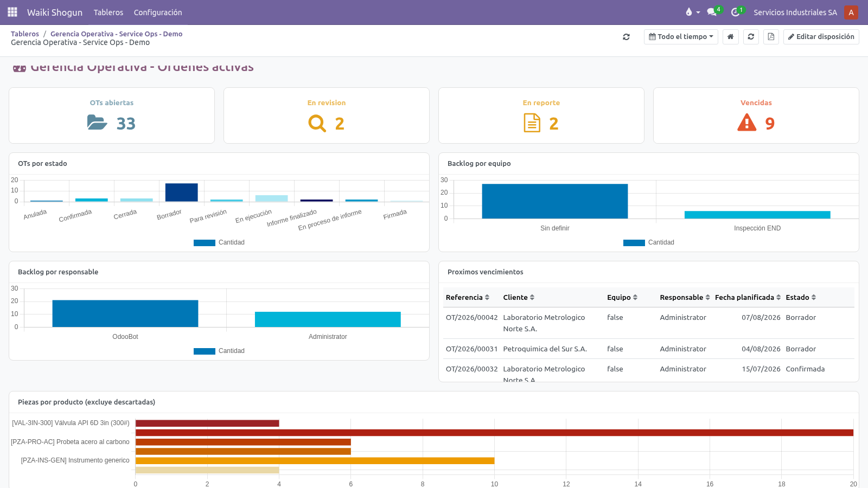Click the OdooBot bar in Backlog por responsable
The image size is (868, 488).
[125, 313]
